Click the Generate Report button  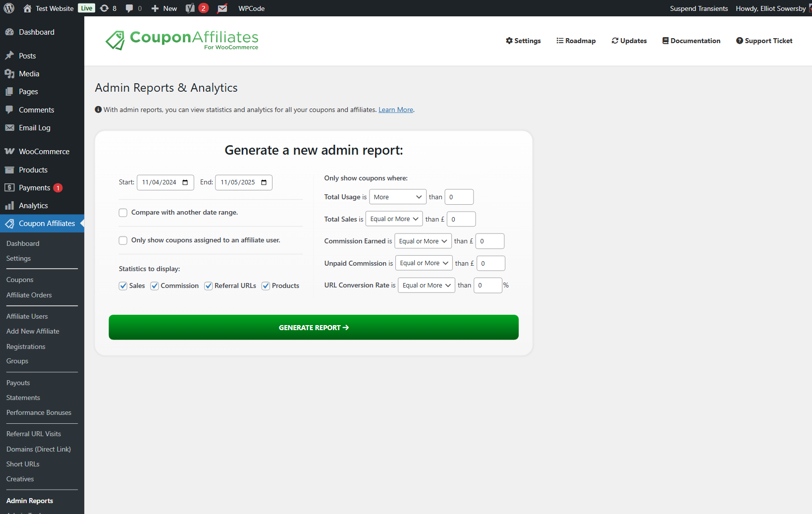314,327
